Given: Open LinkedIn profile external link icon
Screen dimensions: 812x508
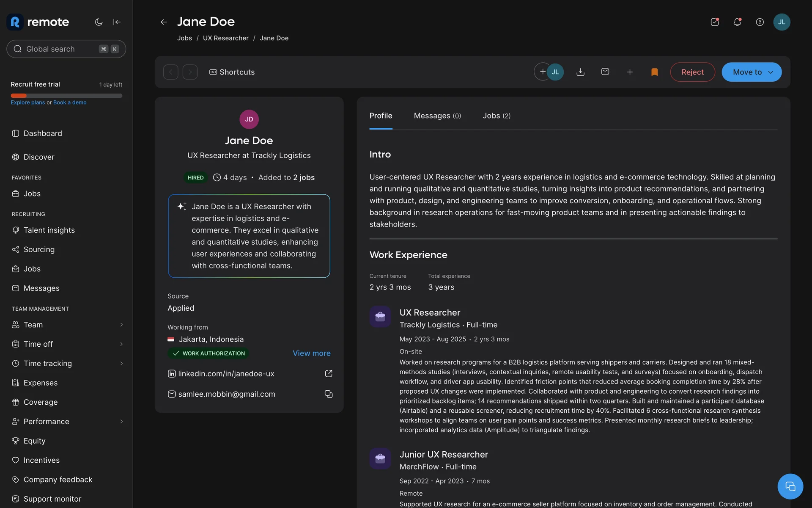Looking at the screenshot, I should (329, 373).
